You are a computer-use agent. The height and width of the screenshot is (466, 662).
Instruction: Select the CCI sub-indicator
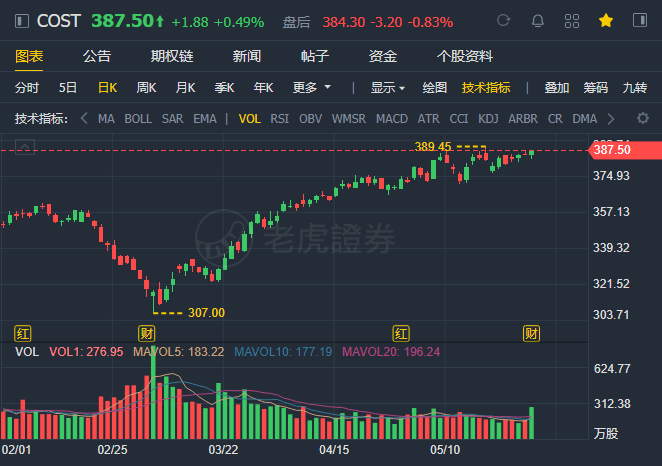[x=459, y=119]
